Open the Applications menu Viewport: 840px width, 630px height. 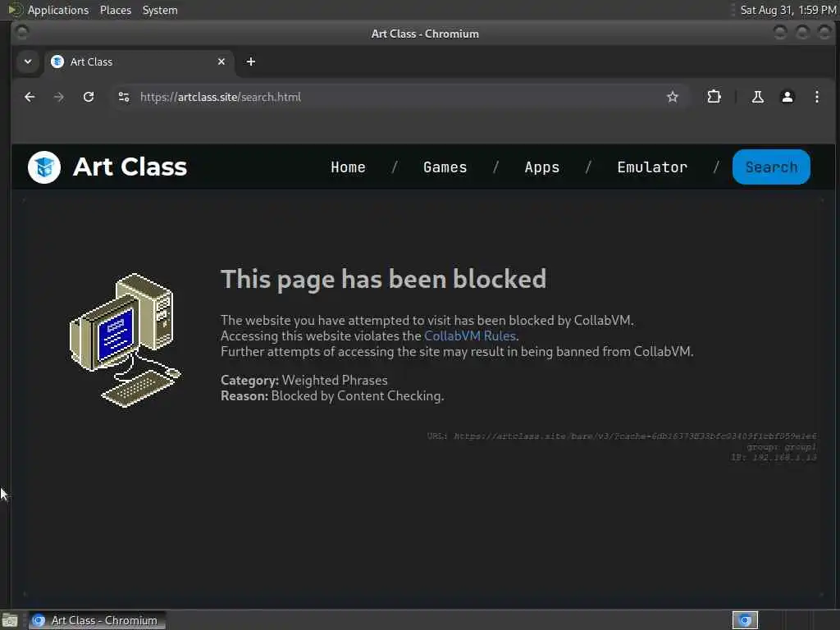tap(58, 10)
